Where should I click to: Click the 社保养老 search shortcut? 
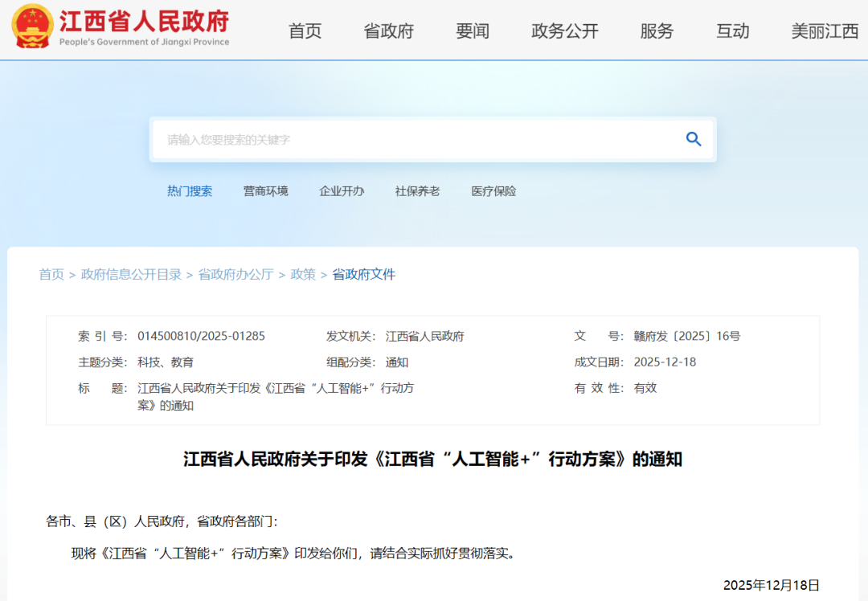click(x=417, y=191)
